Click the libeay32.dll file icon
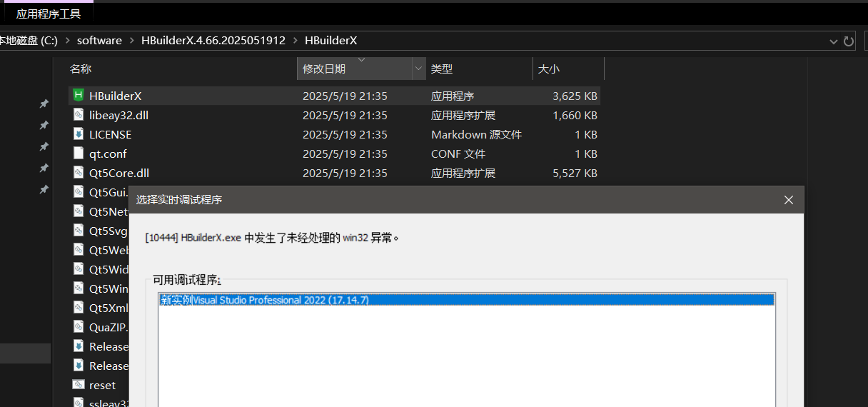The height and width of the screenshot is (407, 868). click(x=79, y=114)
